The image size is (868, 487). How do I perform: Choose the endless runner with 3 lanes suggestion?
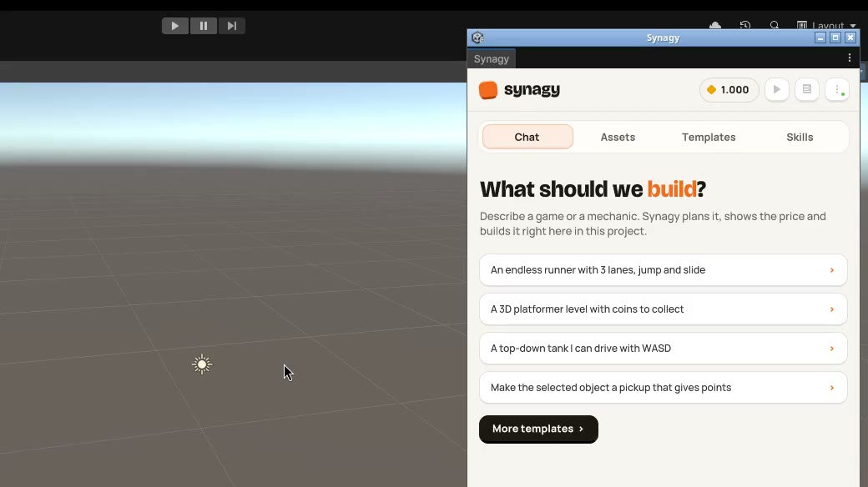664,270
